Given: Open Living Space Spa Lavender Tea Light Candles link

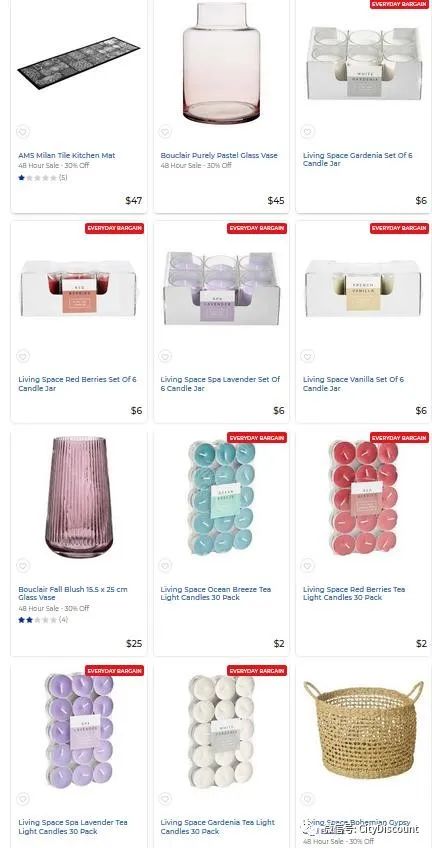Looking at the screenshot, I should click(x=73, y=826).
